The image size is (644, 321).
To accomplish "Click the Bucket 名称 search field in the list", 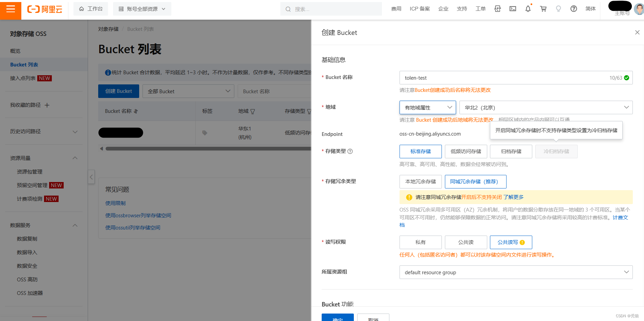I will click(x=274, y=91).
